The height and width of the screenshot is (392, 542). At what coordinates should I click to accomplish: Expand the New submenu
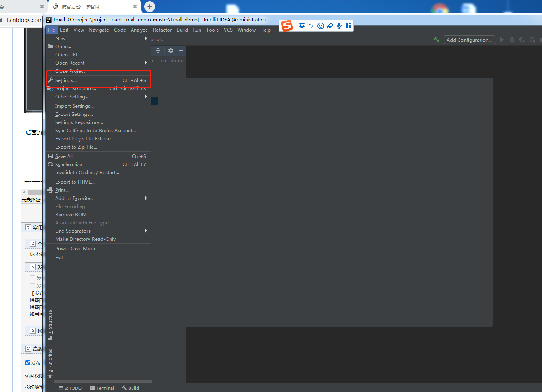98,38
